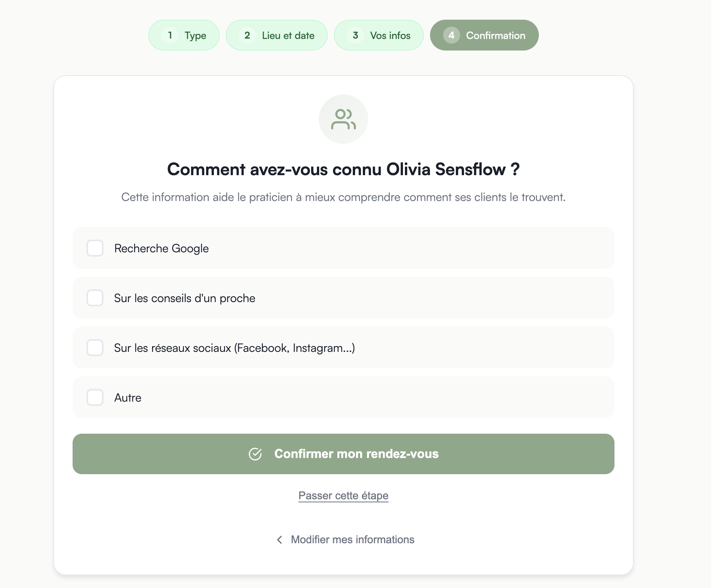Click the check circle icon in confirm button

pos(256,454)
